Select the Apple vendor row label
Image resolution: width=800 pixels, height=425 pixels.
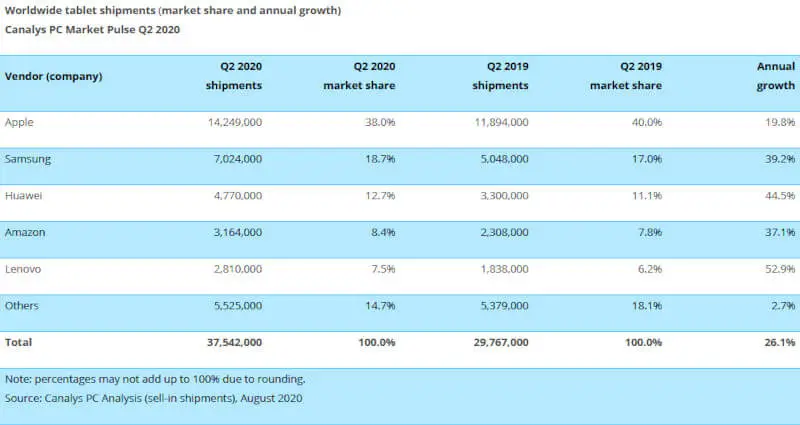pyautogui.click(x=20, y=122)
